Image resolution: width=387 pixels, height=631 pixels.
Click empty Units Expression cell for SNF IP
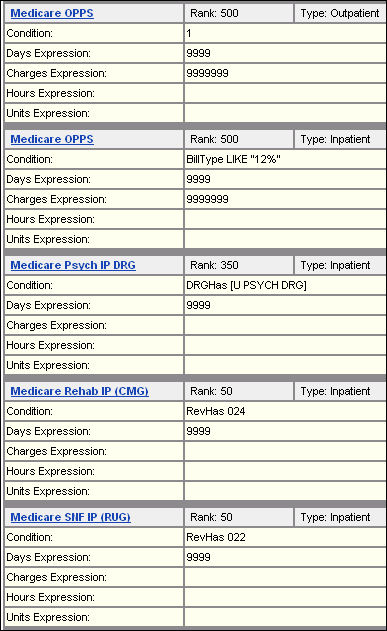285,617
